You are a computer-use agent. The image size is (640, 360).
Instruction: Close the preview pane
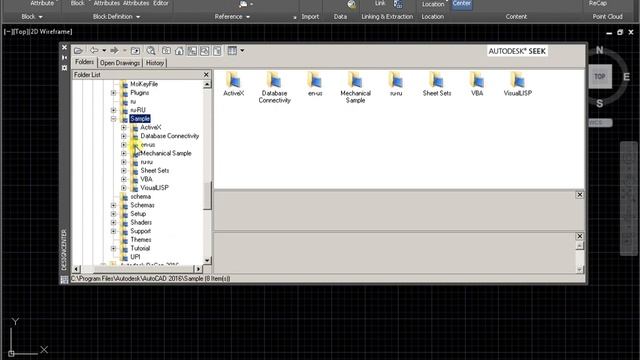[x=579, y=195]
